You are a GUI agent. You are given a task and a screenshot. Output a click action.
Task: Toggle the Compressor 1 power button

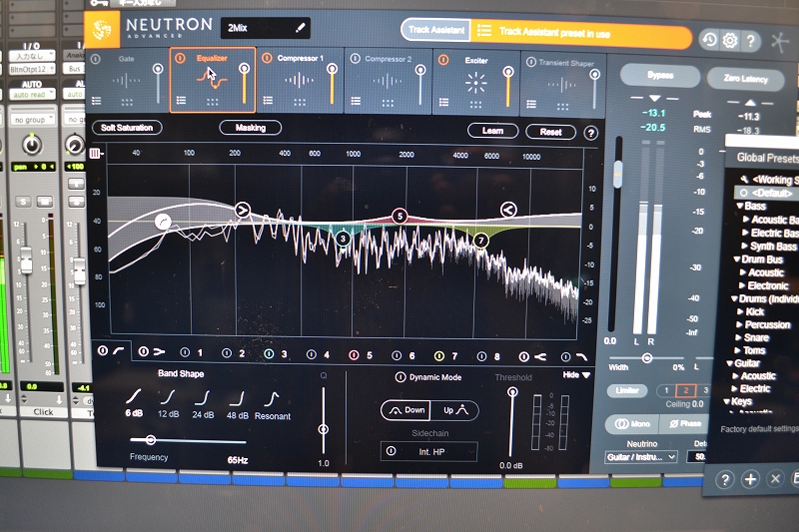coord(267,58)
